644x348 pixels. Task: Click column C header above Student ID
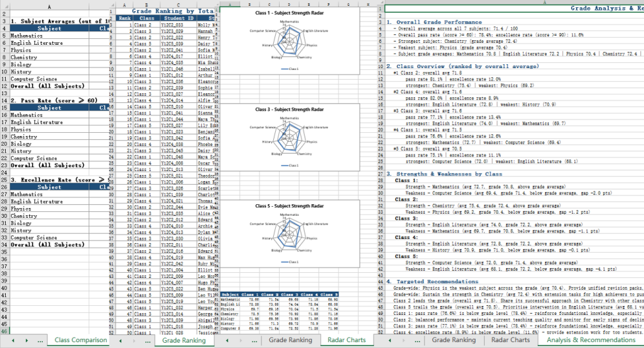coord(179,5)
